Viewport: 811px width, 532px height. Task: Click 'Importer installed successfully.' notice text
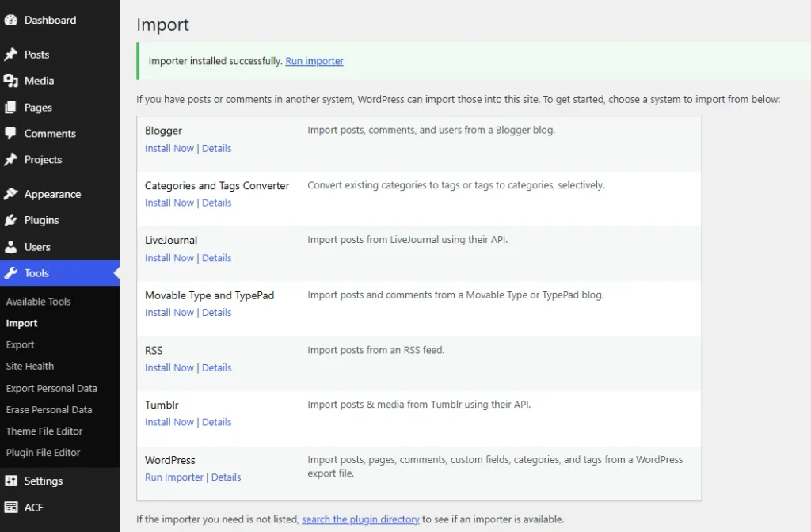(x=215, y=61)
